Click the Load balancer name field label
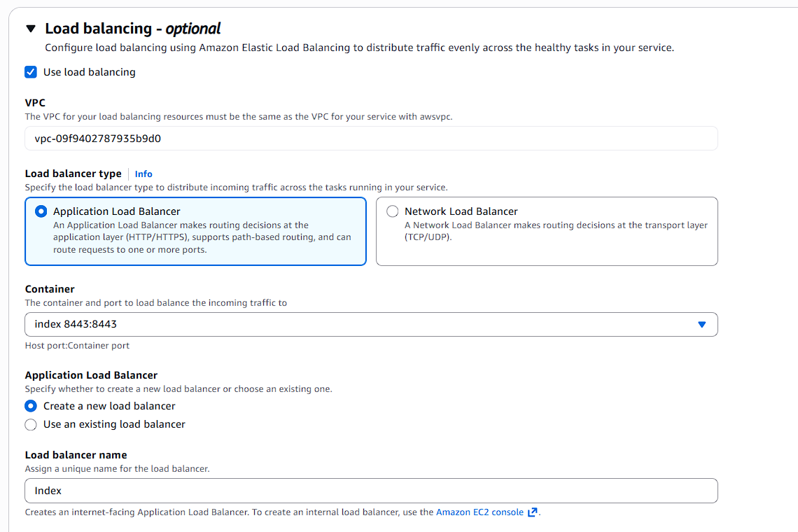 pos(76,455)
